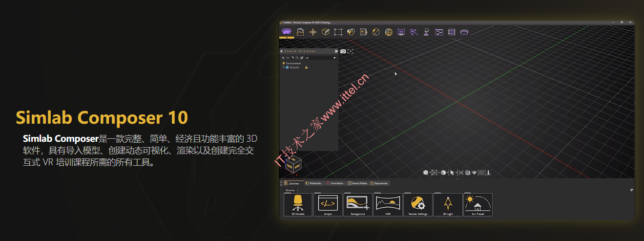Click the camera snapshot icon in viewport
Screen dimensions: 644x241
click(x=343, y=51)
